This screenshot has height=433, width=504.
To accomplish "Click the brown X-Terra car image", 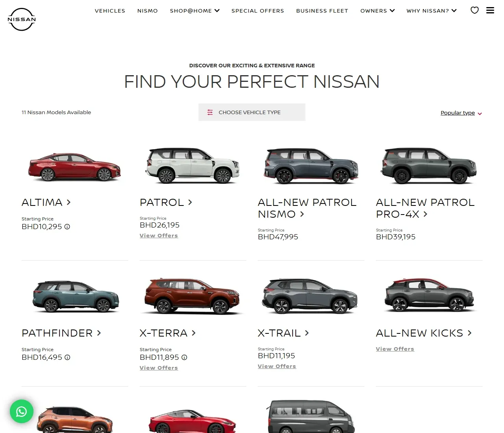I will [192, 296].
